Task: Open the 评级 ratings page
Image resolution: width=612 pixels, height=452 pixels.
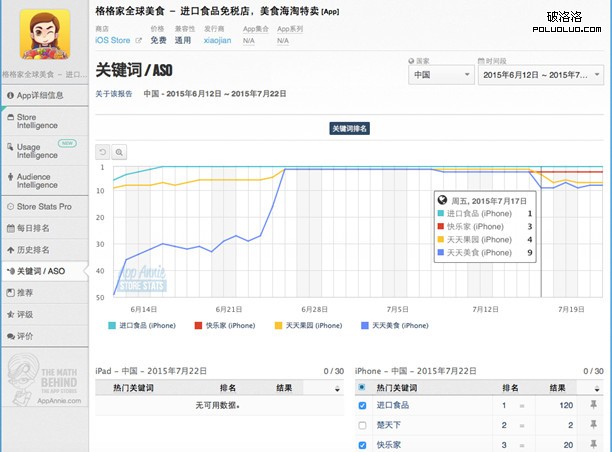Action: [x=44, y=315]
